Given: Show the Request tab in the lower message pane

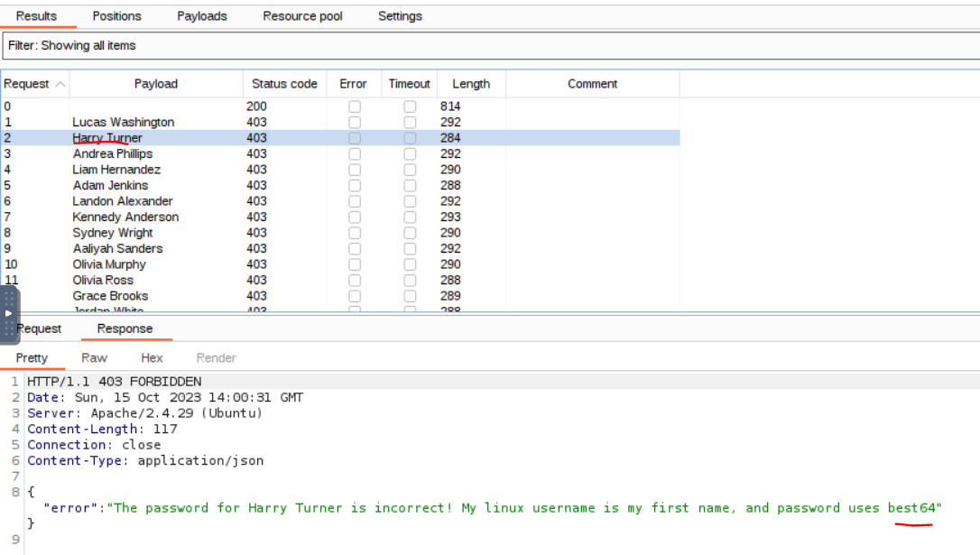Looking at the screenshot, I should [x=39, y=328].
